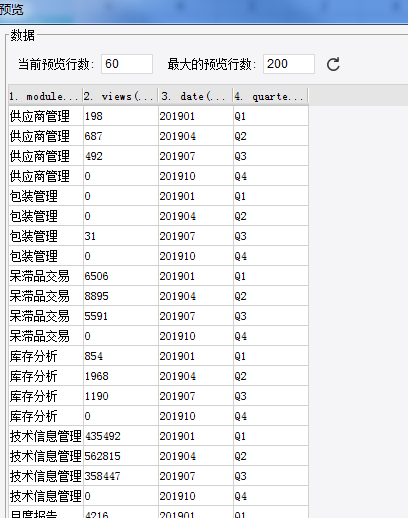Click Q4 in the 包装管理 row
This screenshot has width=408, height=518.
271,256
